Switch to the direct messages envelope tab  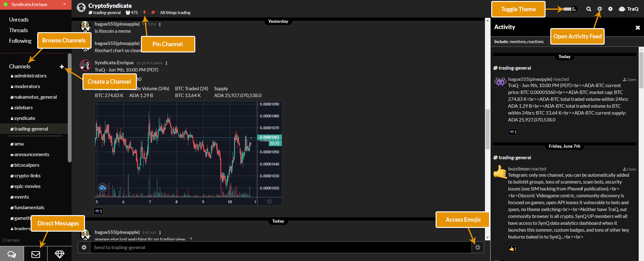(x=36, y=254)
